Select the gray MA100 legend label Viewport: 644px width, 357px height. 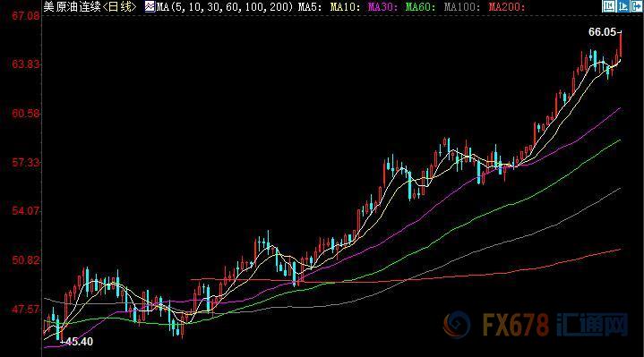coord(462,7)
